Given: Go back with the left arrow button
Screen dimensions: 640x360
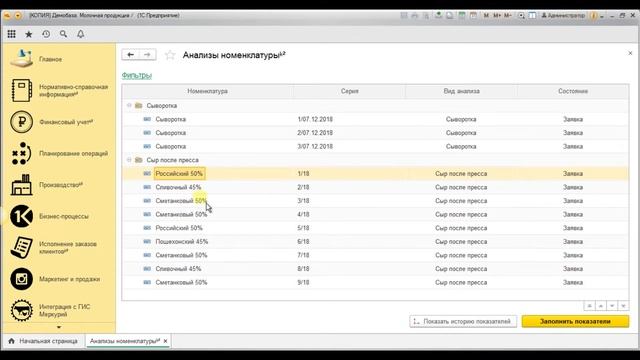Looking at the screenshot, I should point(130,55).
